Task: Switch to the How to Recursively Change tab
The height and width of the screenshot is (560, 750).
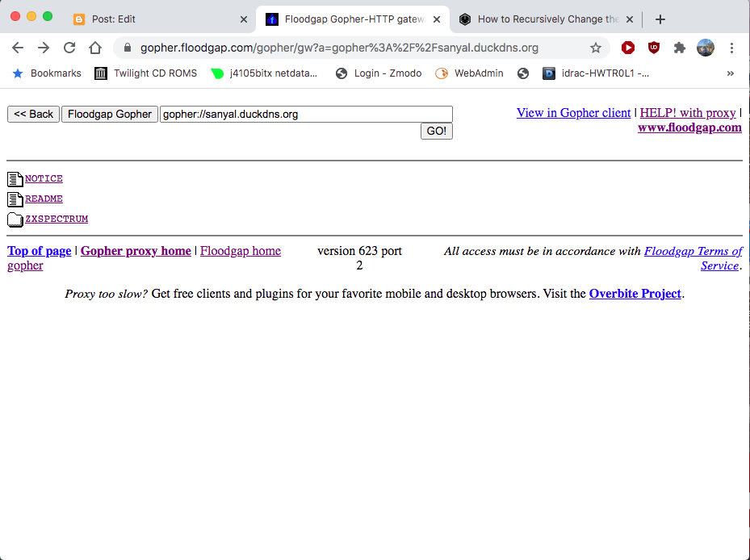Action: tap(541, 19)
